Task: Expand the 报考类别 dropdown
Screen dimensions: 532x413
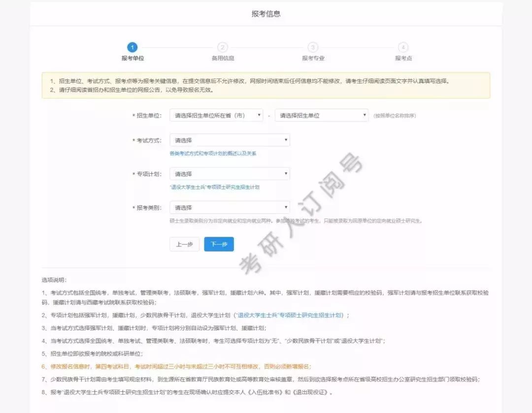Action: (230, 208)
